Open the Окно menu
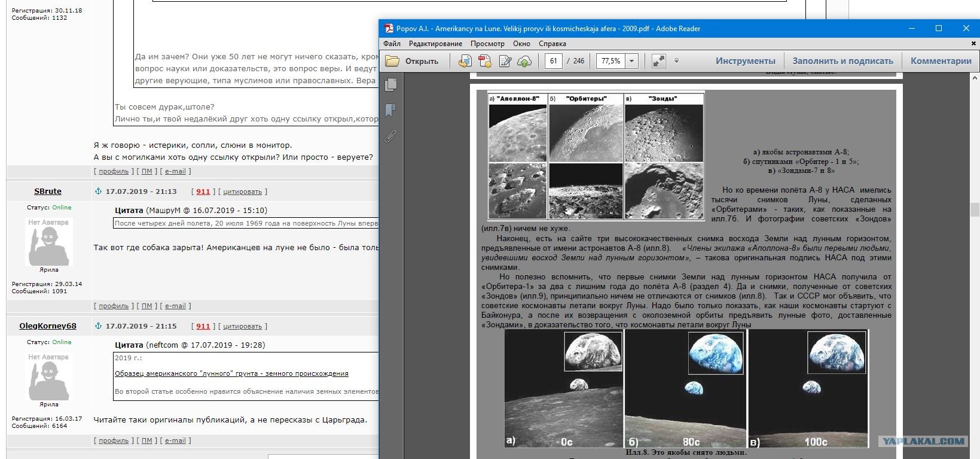The image size is (980, 459). [x=521, y=44]
